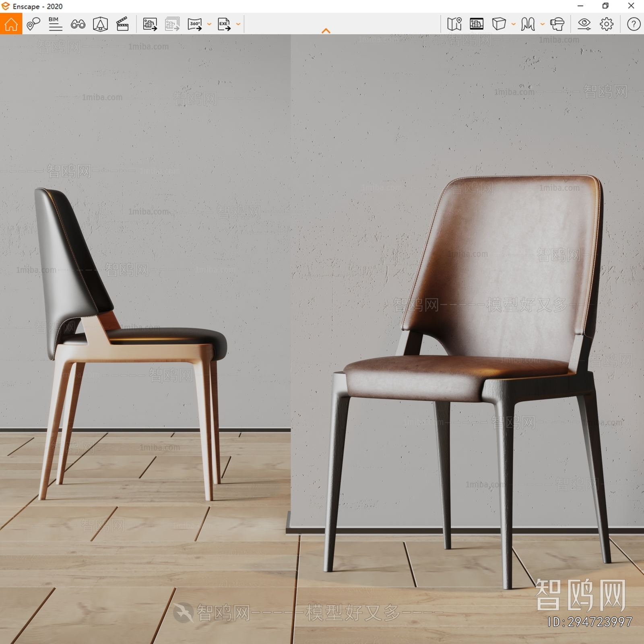Collapse the toolbar with orange chevron
Screen dimensions: 644x644
(326, 31)
